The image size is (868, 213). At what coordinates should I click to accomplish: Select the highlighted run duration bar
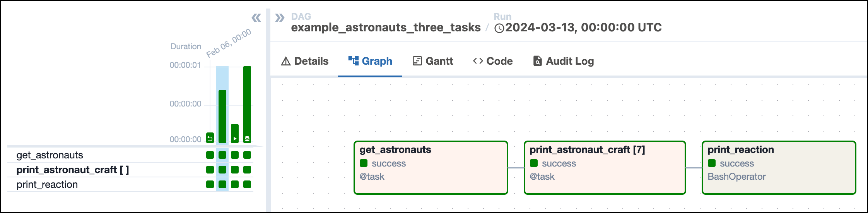click(x=222, y=116)
